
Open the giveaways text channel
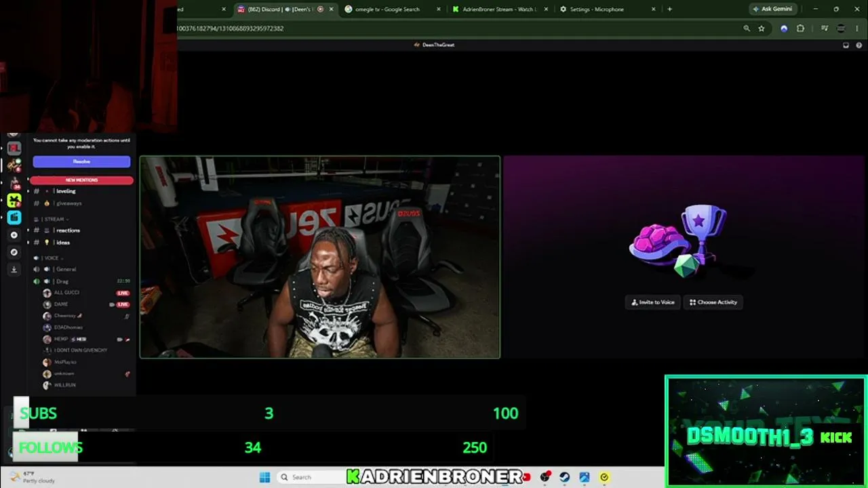[x=81, y=203]
